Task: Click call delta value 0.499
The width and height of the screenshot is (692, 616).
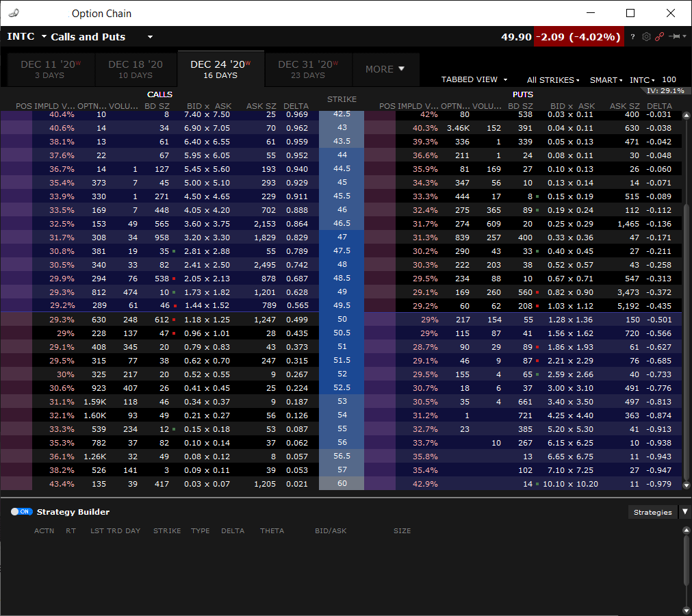Action: tap(296, 320)
